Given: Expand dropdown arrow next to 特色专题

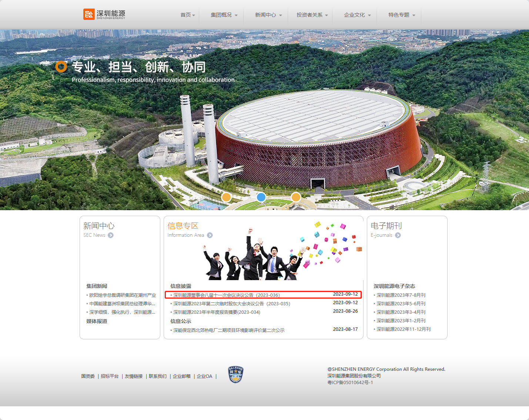Looking at the screenshot, I should coord(414,16).
